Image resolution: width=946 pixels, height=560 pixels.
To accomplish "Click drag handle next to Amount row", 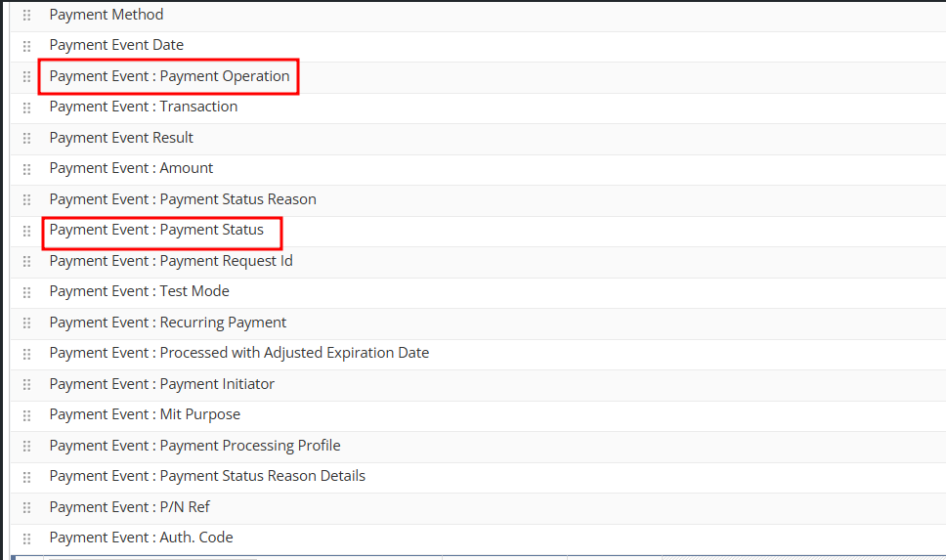I will tap(27, 168).
